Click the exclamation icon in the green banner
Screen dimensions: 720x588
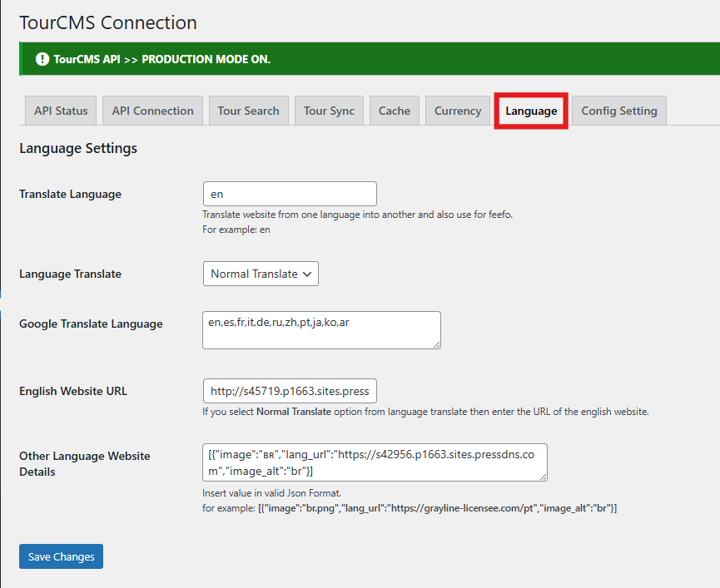click(x=42, y=59)
